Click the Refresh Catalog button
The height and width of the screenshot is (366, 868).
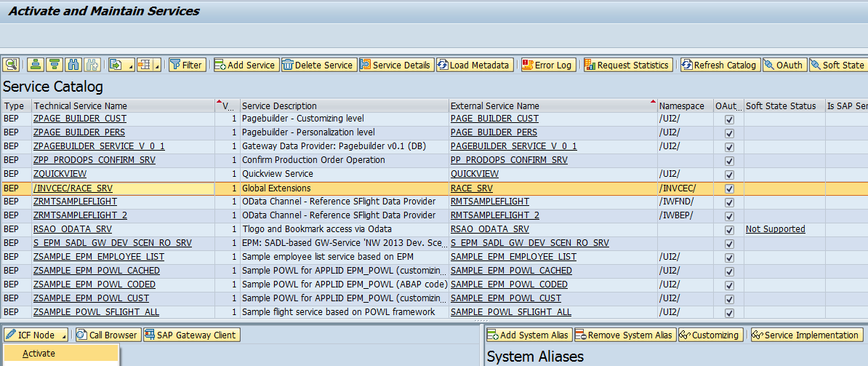pos(720,65)
